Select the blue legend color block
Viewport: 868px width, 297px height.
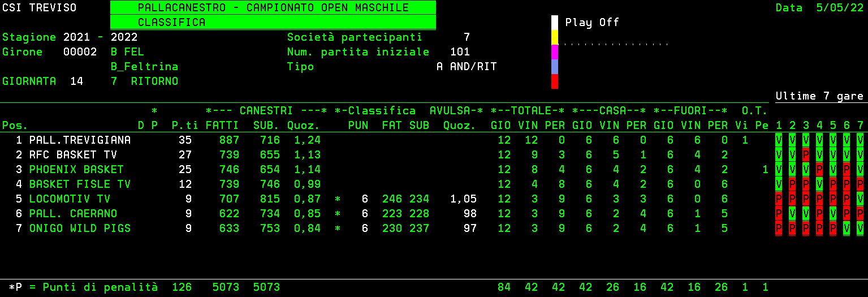555,67
